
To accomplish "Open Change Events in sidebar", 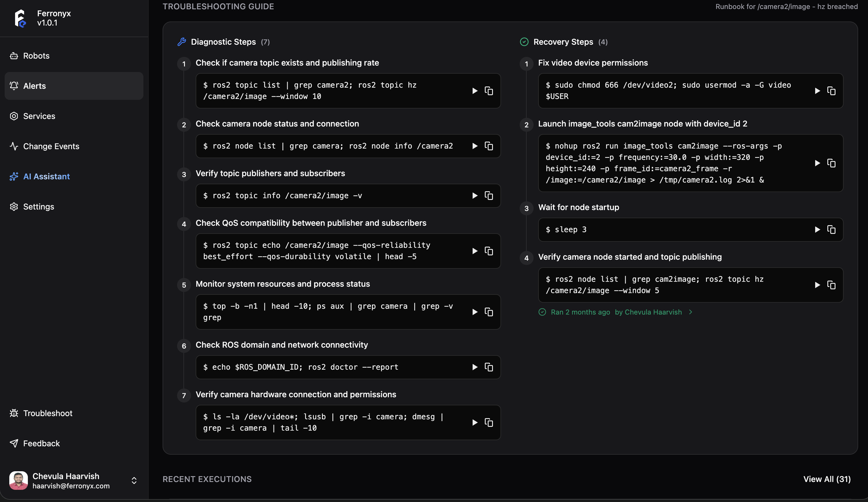I will click(51, 146).
